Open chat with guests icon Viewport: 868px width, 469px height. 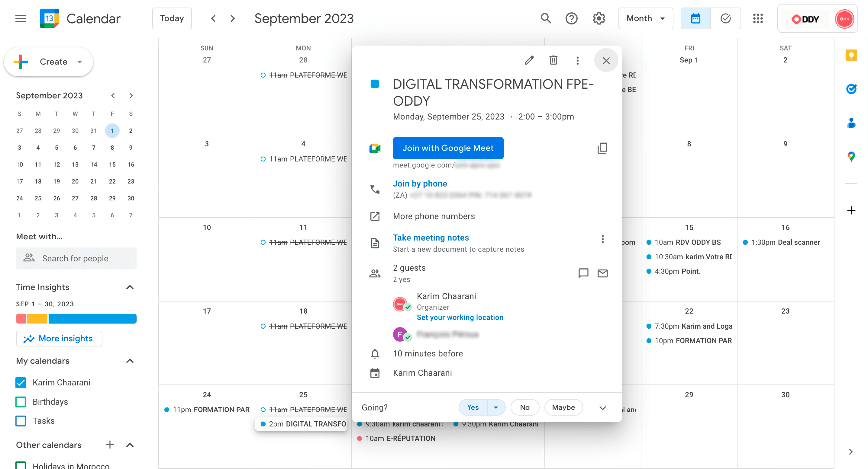pyautogui.click(x=583, y=273)
